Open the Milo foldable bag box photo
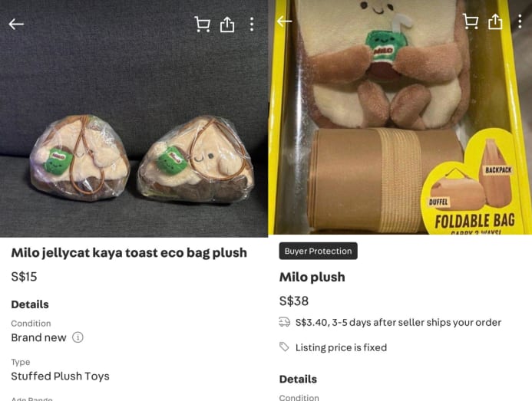 400,117
